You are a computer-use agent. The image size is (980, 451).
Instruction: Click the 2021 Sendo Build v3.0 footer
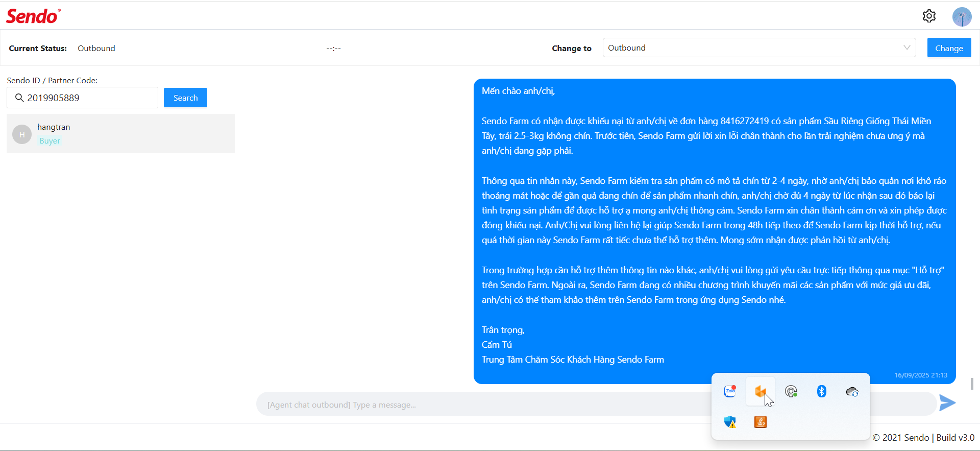tap(923, 438)
